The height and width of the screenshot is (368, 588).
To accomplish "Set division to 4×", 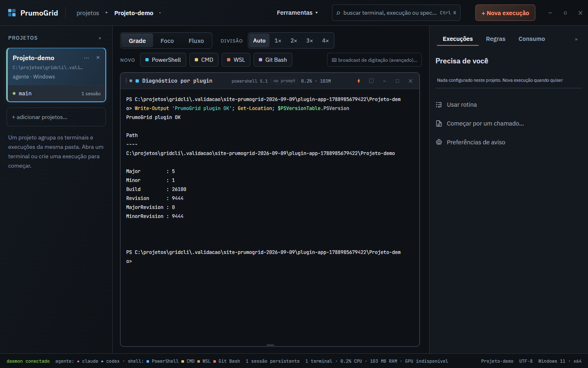I will tap(325, 40).
